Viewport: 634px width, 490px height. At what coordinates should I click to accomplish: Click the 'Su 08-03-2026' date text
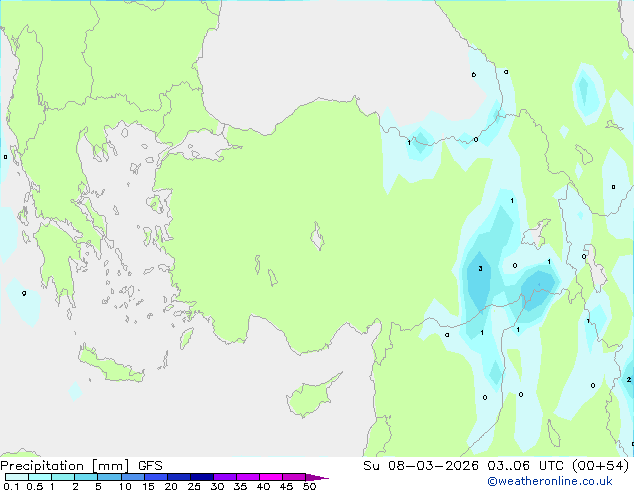tap(421, 466)
